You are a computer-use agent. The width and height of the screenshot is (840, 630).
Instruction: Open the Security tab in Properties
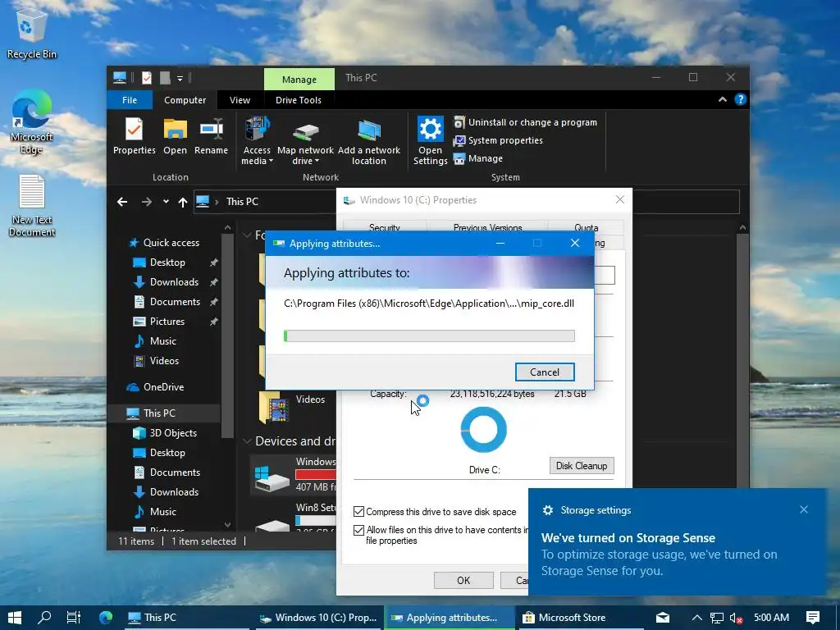pos(385,227)
